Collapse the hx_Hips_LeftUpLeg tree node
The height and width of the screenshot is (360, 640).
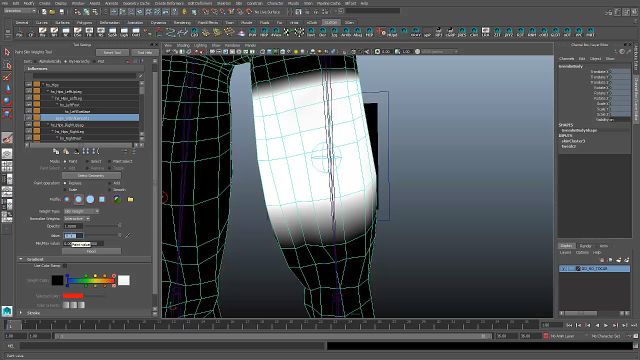tap(48, 92)
